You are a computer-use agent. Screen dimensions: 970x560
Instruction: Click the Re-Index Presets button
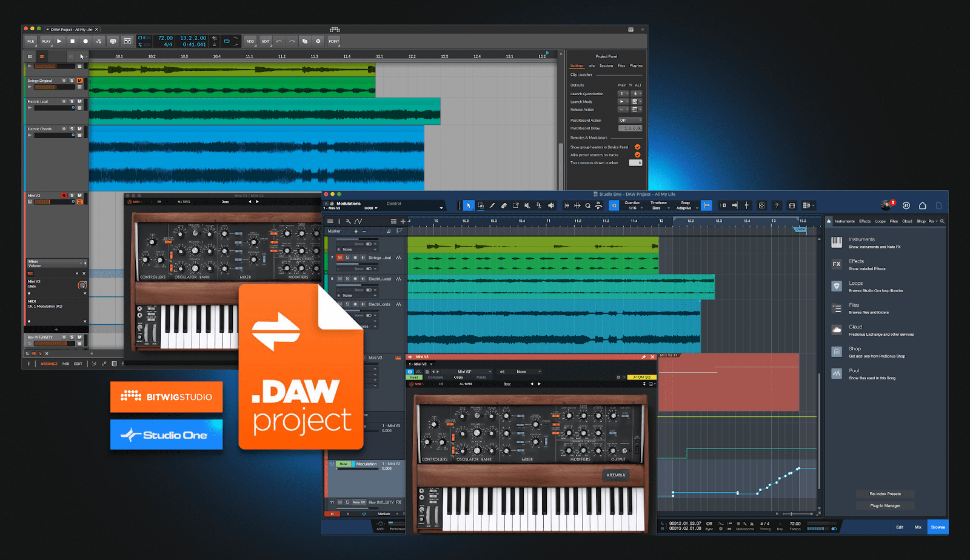pos(885,494)
